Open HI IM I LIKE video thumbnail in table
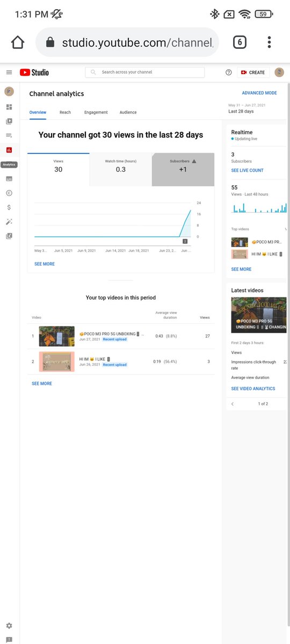Image resolution: width=290 pixels, height=644 pixels. point(57,362)
